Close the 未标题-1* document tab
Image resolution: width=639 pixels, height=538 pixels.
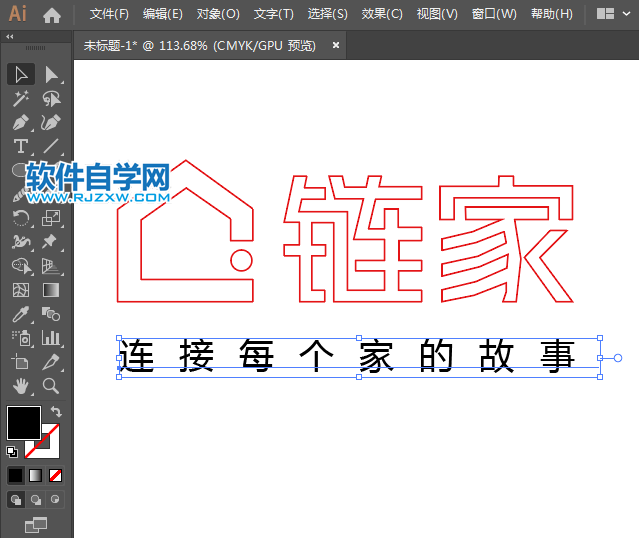(x=336, y=45)
